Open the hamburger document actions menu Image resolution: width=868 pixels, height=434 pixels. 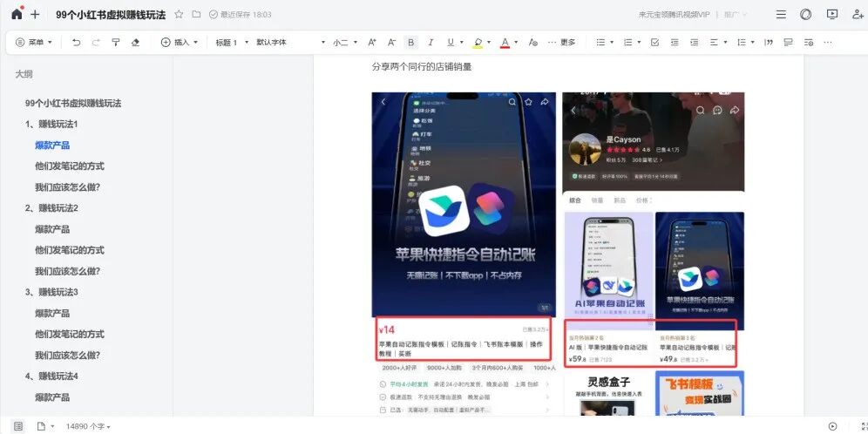(781, 15)
